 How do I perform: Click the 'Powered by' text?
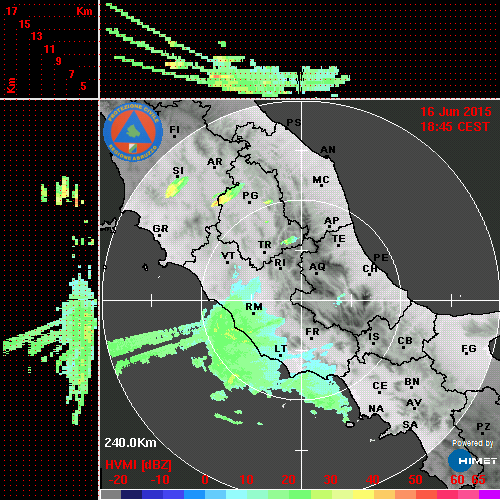473,443
